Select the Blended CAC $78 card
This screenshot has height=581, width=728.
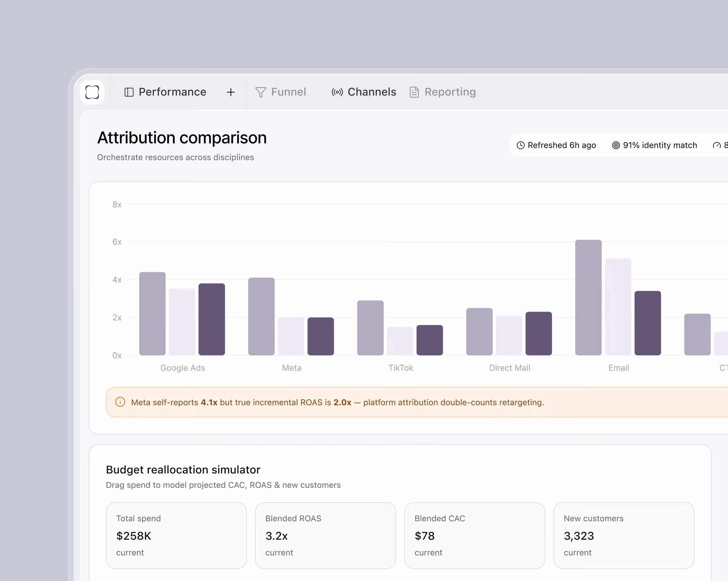coord(475,535)
